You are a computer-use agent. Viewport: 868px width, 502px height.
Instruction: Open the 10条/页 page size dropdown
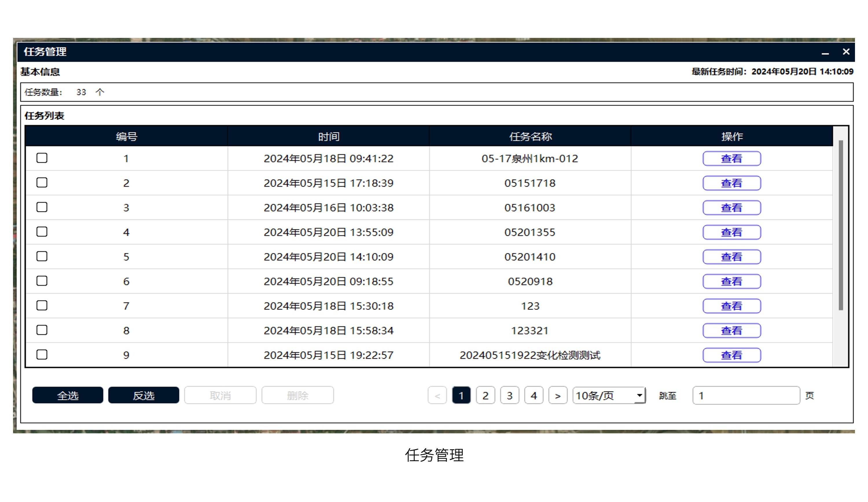609,396
